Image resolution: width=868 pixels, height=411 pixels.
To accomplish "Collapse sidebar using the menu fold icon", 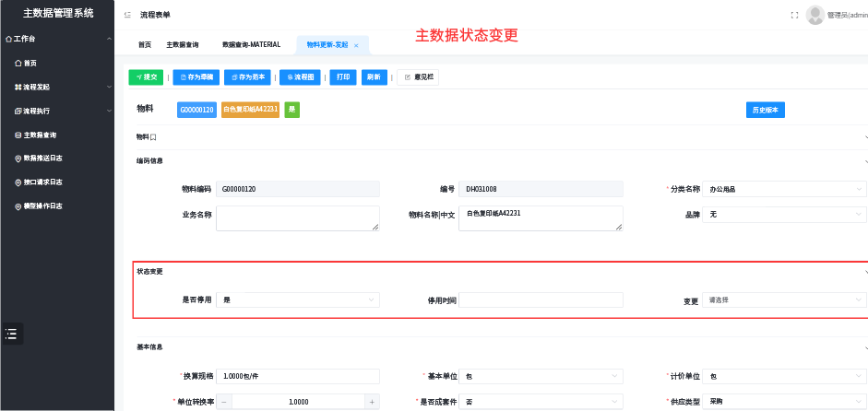I will (x=127, y=15).
